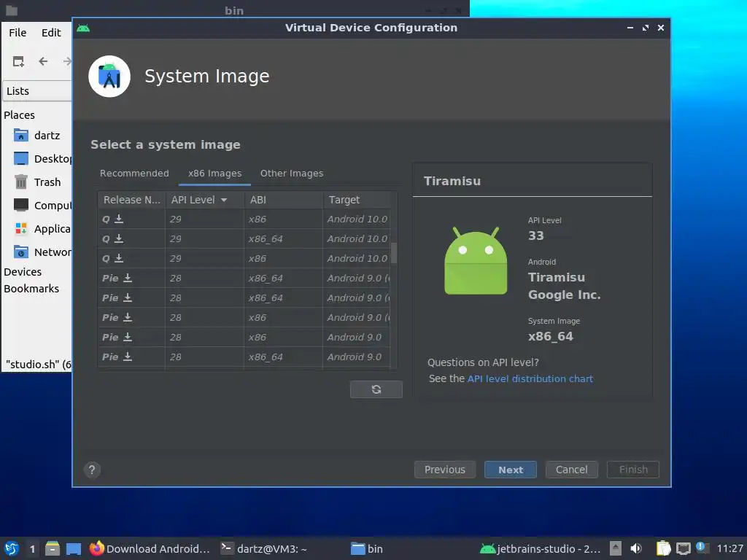Download the Q x86_64 system image

click(119, 238)
